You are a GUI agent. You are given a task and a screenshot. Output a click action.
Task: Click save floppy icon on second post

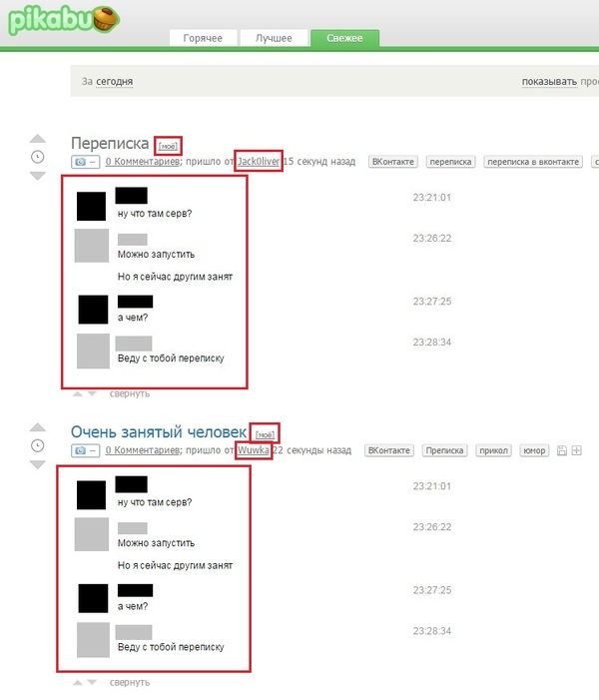[562, 451]
